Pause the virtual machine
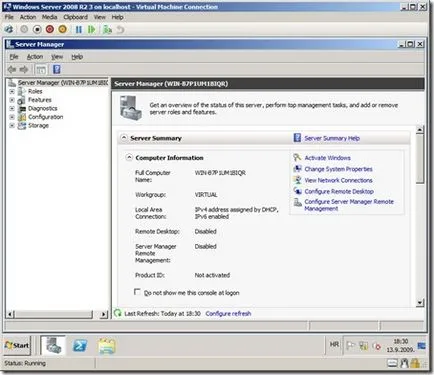Viewport: 434px width, 375px height. (x=79, y=30)
